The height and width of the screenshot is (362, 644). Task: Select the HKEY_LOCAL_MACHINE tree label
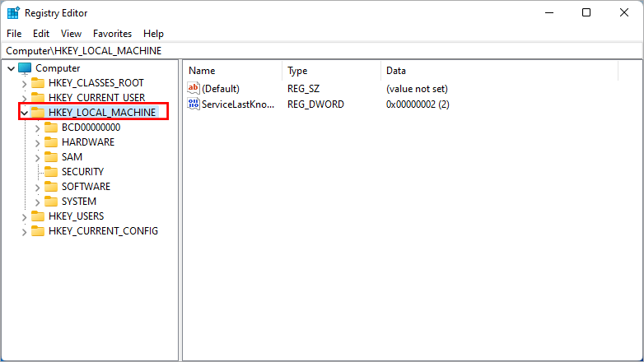pos(102,113)
